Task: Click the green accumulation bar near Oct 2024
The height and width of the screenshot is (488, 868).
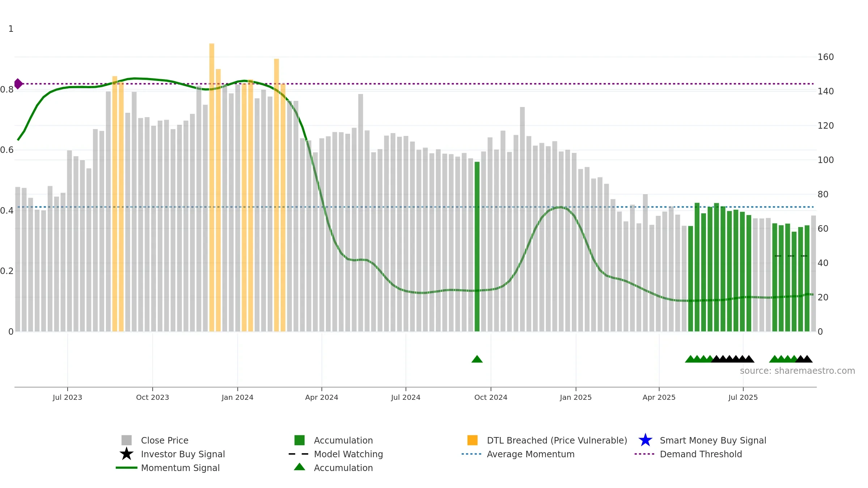Action: coord(477,247)
